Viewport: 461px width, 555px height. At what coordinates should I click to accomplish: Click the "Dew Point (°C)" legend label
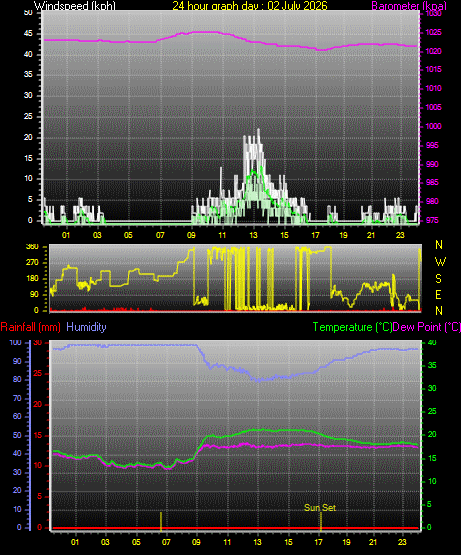[427, 327]
